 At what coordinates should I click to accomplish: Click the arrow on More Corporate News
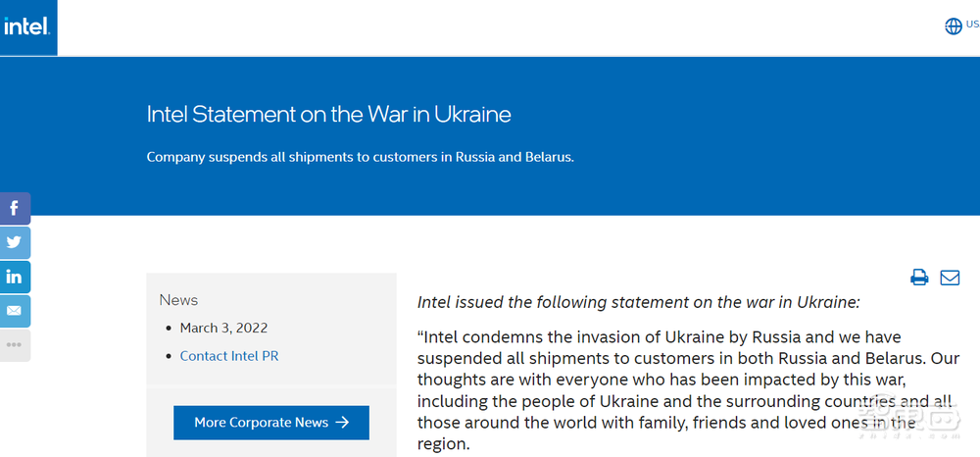[x=342, y=423]
